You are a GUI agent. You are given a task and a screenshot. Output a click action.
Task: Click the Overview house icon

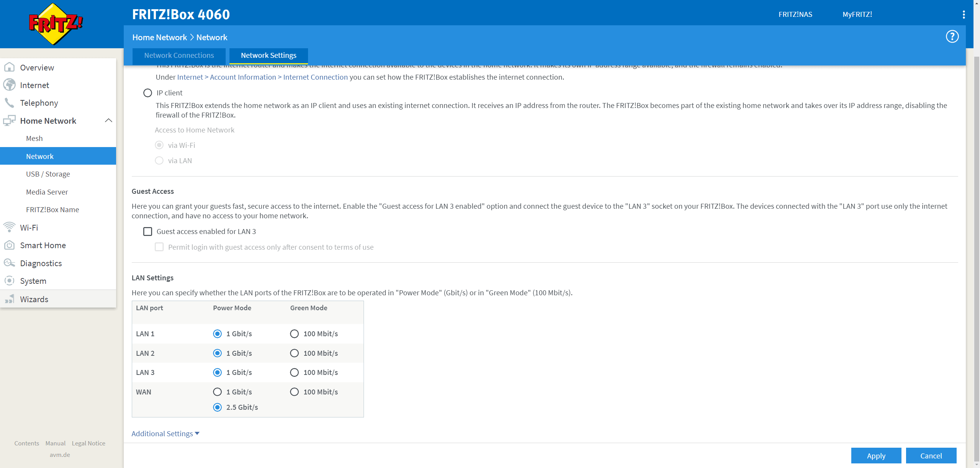[9, 67]
